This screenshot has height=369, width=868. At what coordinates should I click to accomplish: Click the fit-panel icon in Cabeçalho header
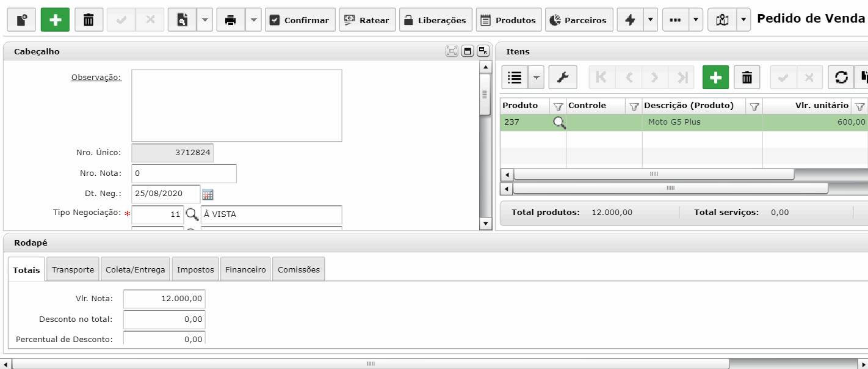[452, 51]
